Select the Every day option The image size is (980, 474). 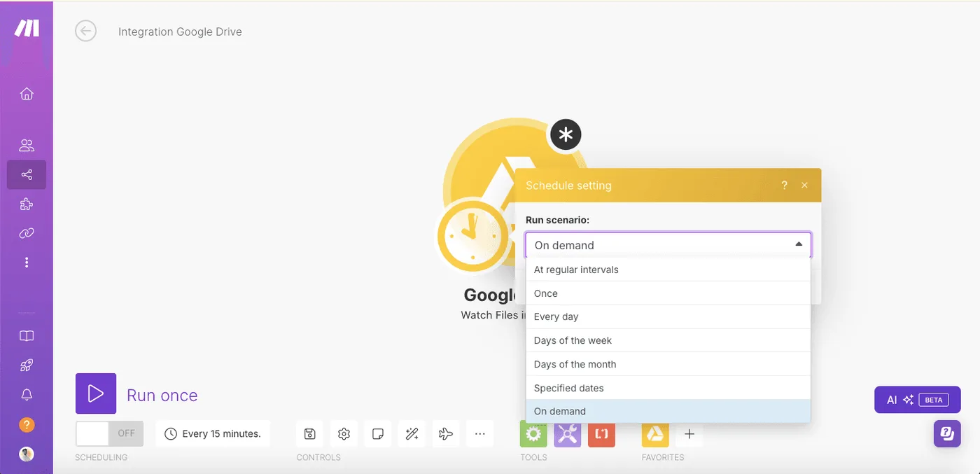tap(668, 316)
